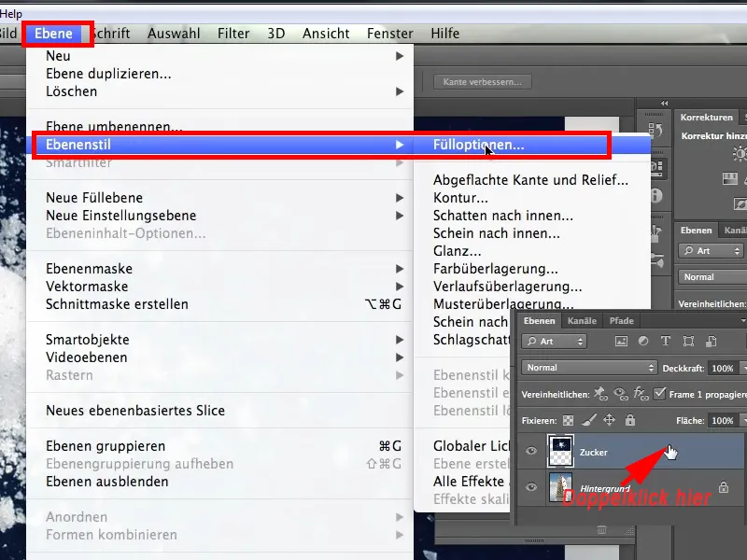Click the unify layer visibility eye-link icon
The width and height of the screenshot is (747, 560).
pyautogui.click(x=620, y=394)
